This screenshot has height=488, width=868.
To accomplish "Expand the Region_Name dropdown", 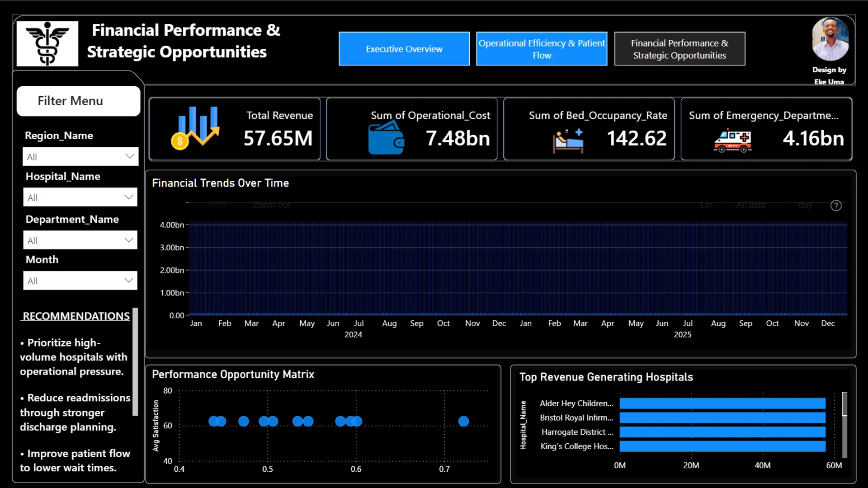I will pyautogui.click(x=80, y=157).
